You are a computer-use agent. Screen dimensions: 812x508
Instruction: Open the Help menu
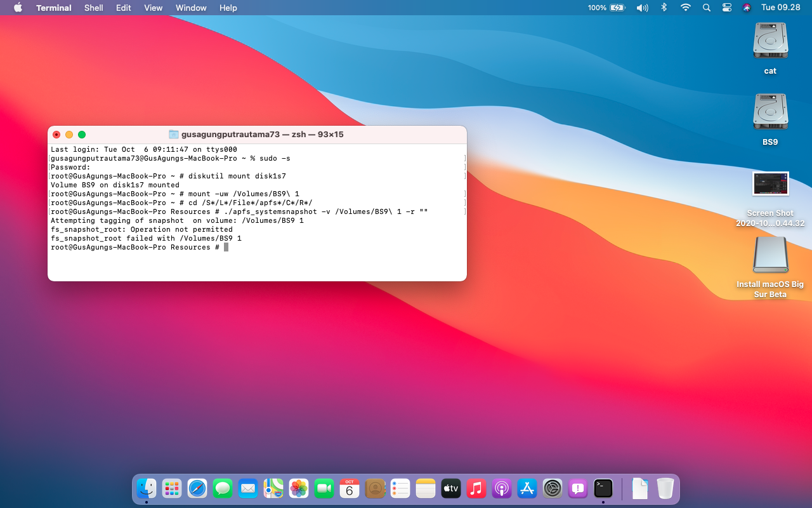[228, 8]
